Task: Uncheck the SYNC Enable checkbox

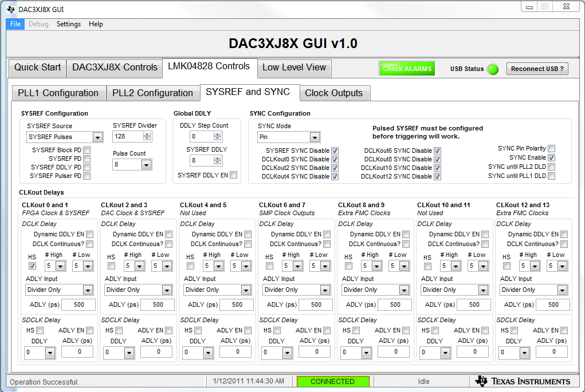Action: click(551, 157)
